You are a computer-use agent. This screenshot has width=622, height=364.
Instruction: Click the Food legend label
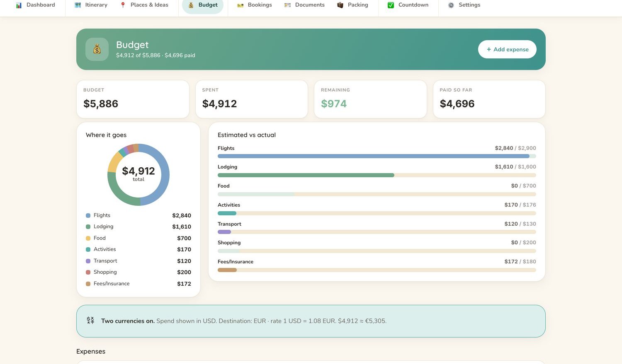click(100, 238)
